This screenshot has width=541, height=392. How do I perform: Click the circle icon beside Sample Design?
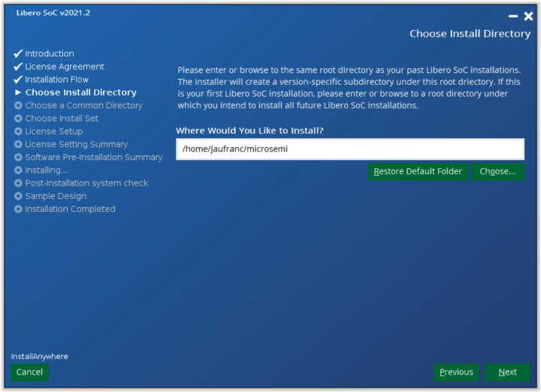[x=18, y=196]
